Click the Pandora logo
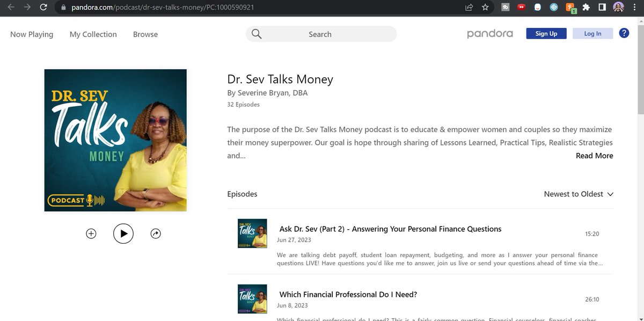This screenshot has width=644, height=321. coord(490,34)
